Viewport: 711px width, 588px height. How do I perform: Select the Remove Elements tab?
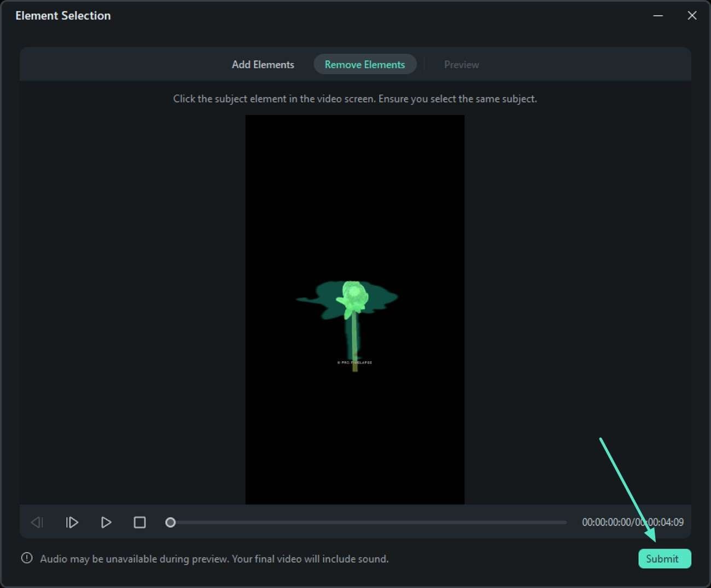tap(365, 64)
